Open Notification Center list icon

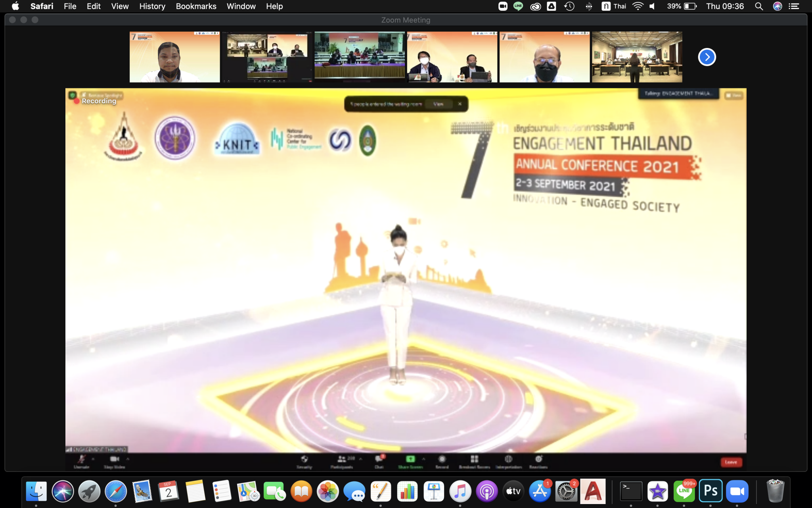tap(794, 6)
